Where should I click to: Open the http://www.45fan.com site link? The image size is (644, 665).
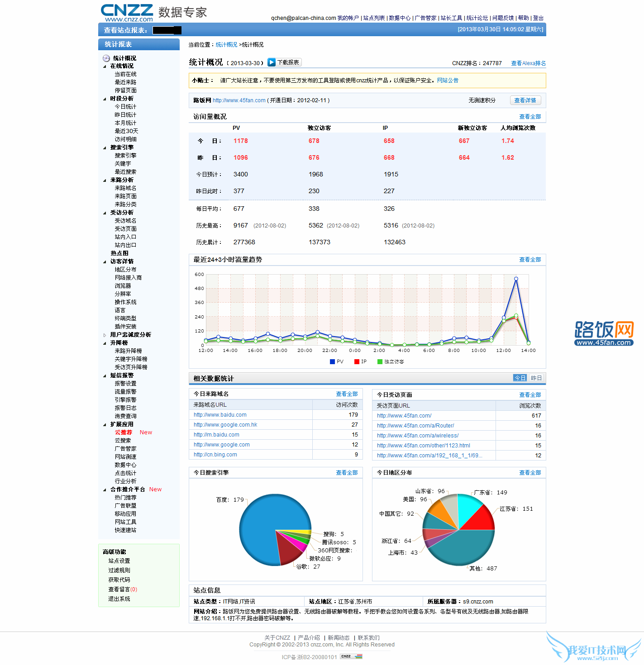(x=239, y=100)
